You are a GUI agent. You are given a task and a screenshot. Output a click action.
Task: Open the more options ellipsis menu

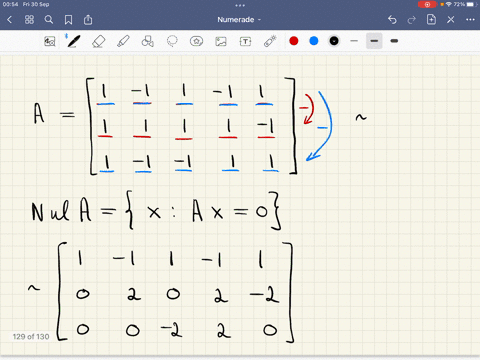tap(470, 20)
